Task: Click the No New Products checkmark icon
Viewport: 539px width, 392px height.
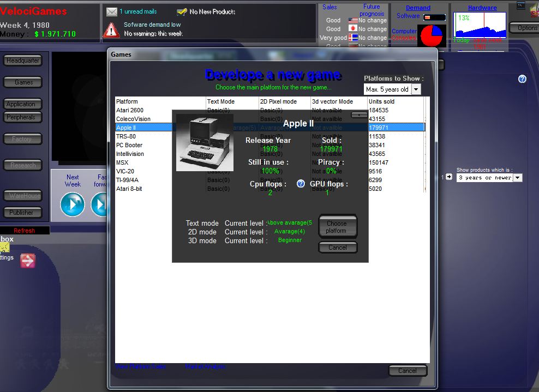Action: click(x=182, y=12)
